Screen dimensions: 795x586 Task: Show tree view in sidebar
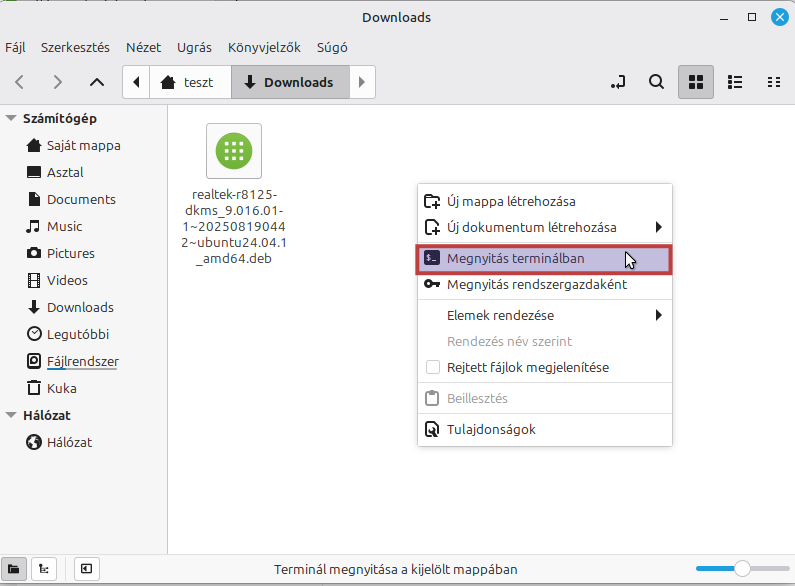(44, 569)
